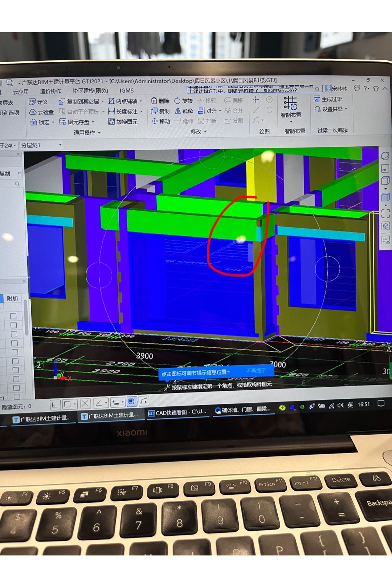Click the 删除 delete tool
Viewport: 392px width, 584px height.
[x=160, y=101]
